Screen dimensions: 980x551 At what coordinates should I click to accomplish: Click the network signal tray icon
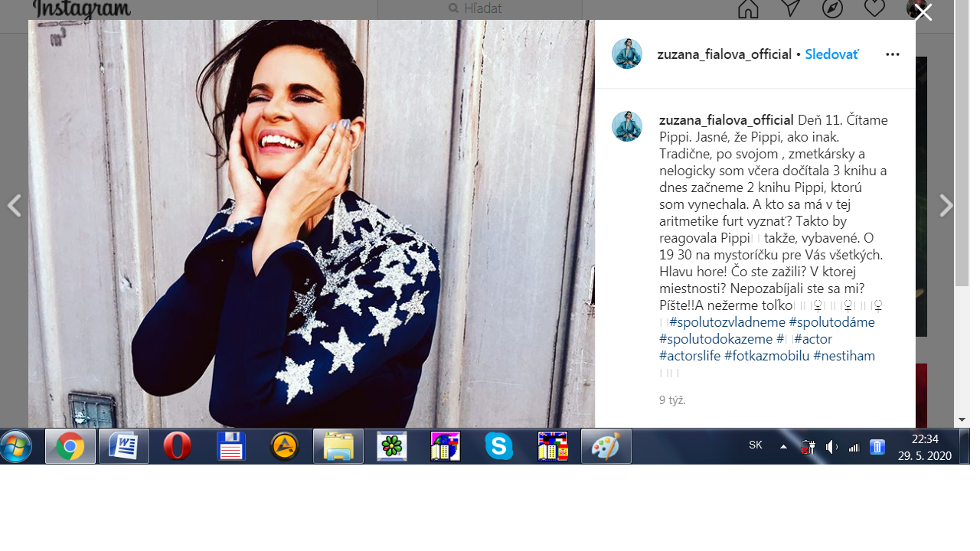point(854,447)
